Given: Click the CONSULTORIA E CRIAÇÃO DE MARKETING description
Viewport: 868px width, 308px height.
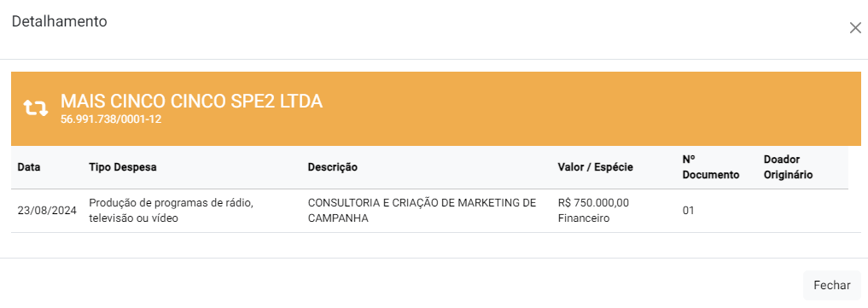Looking at the screenshot, I should click(422, 211).
